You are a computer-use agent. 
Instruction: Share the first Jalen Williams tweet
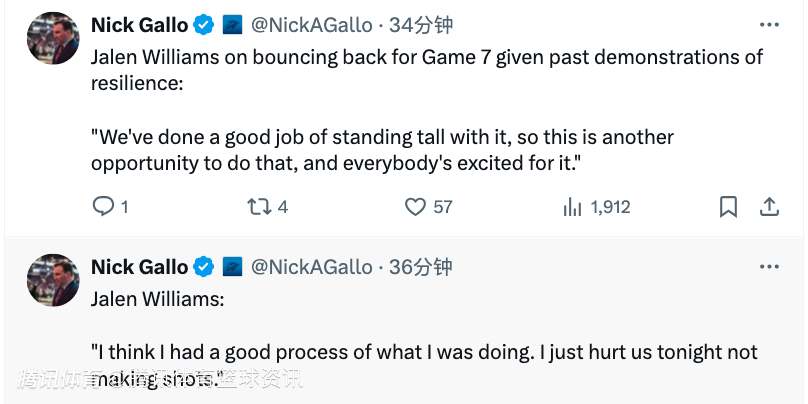coord(770,207)
